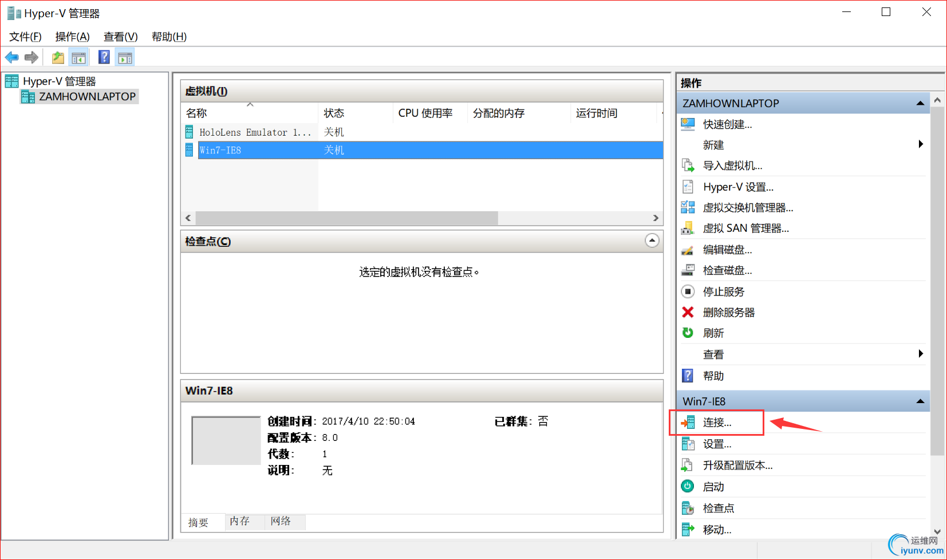Image resolution: width=947 pixels, height=560 pixels.
Task: Select ZAMHOWNLAPTOP server in tree
Action: coord(88,97)
